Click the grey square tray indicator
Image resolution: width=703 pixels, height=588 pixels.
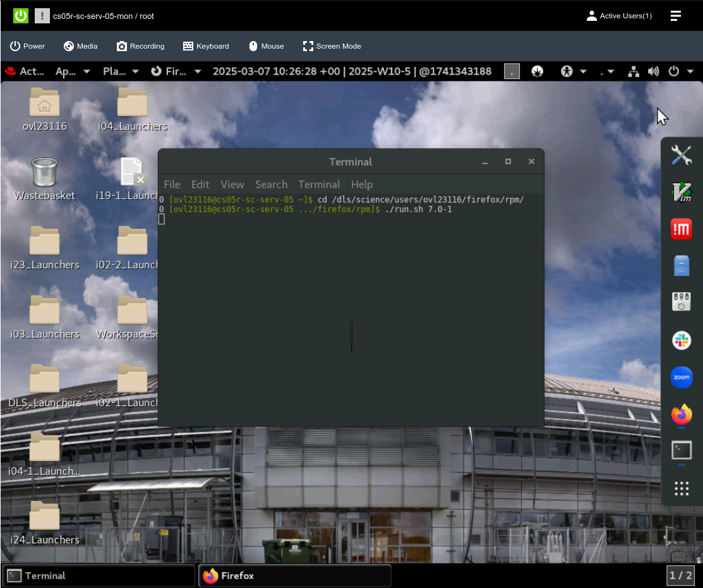point(512,71)
